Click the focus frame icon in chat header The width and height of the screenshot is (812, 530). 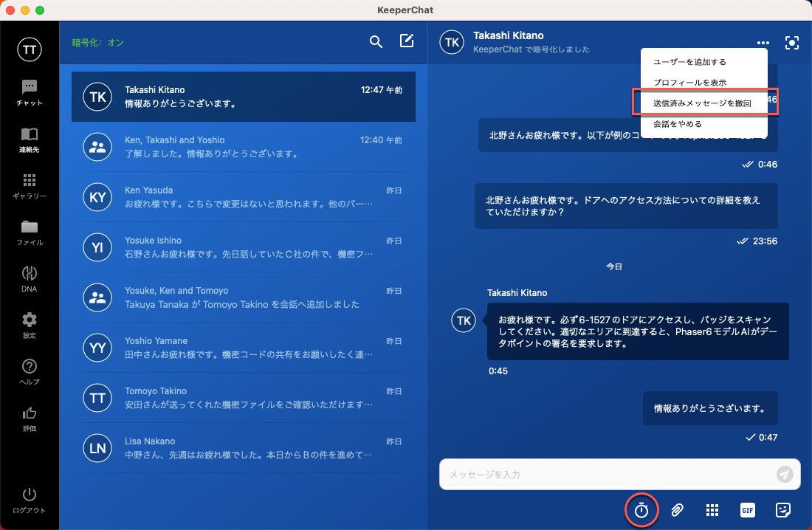(792, 43)
